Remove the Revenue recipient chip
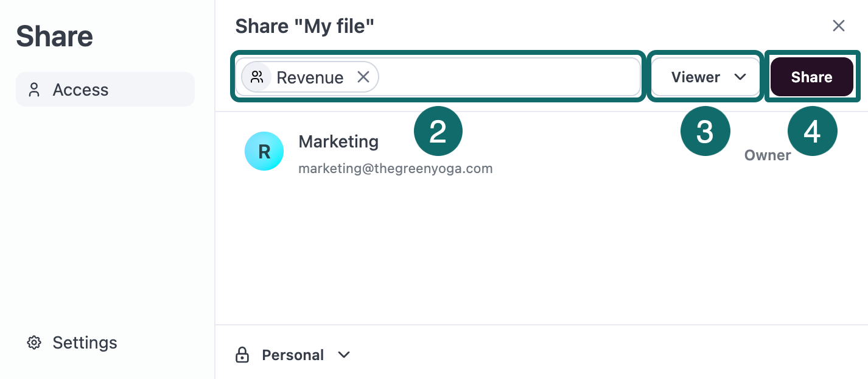Image resolution: width=868 pixels, height=379 pixels. coord(363,77)
